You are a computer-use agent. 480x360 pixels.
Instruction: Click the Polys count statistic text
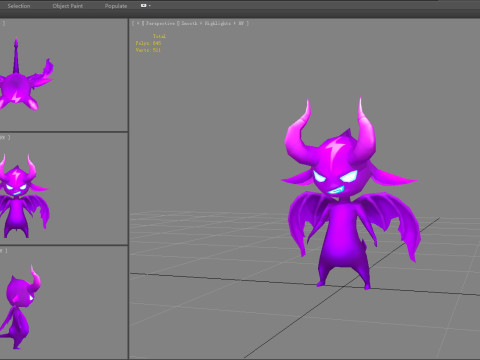(x=148, y=43)
